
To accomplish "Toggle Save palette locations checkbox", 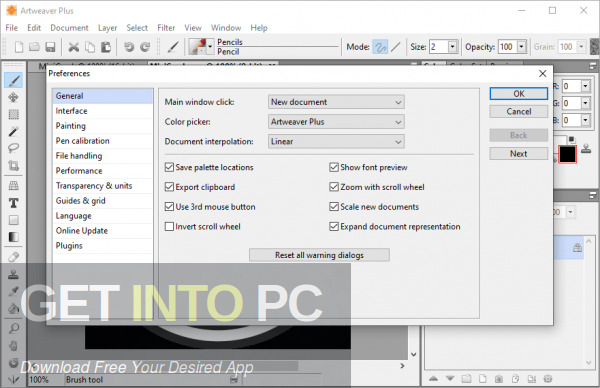I will [169, 167].
